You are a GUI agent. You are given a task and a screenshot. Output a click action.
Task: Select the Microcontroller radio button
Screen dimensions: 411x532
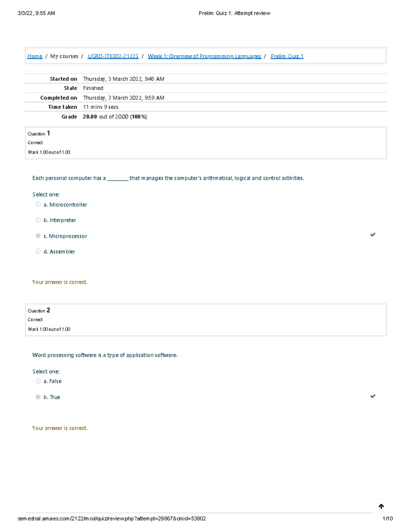point(38,205)
